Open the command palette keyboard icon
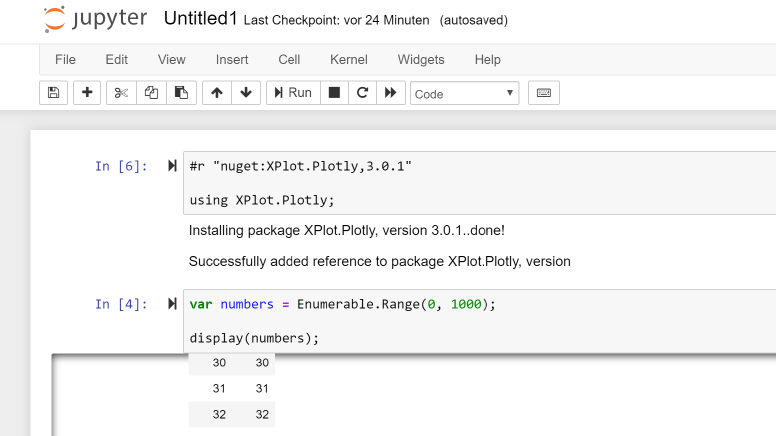Viewport: 776px width, 436px height. point(544,93)
